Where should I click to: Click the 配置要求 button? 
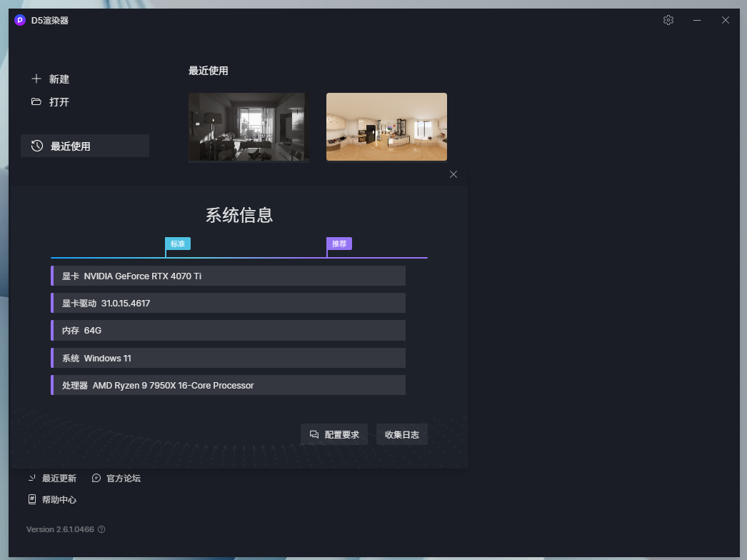coord(334,434)
